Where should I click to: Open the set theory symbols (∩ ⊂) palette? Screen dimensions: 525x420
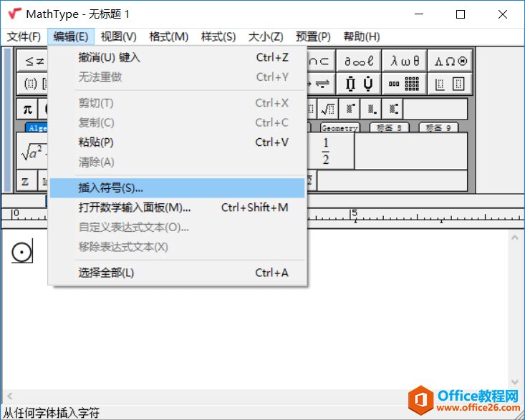tap(321, 61)
